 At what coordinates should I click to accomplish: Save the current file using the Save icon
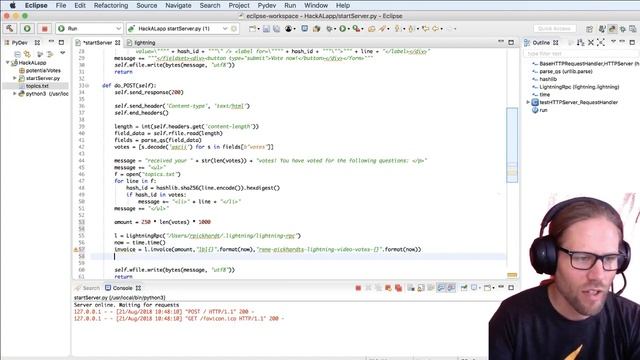(x=267, y=29)
